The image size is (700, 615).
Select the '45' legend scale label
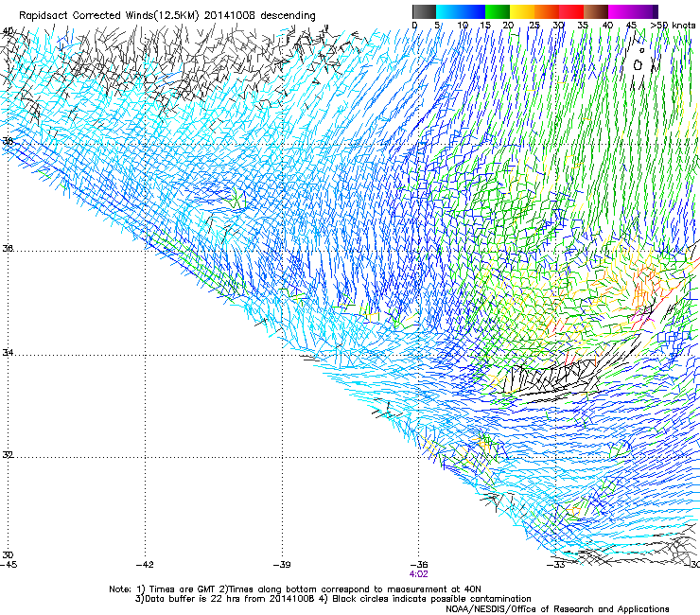coord(631,25)
